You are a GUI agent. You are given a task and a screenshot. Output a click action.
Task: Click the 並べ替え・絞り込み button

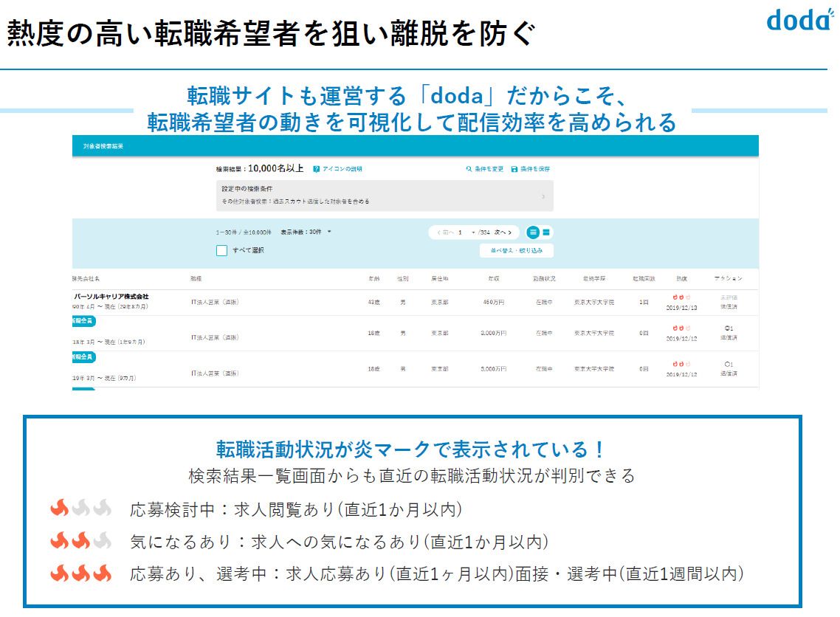(x=517, y=250)
